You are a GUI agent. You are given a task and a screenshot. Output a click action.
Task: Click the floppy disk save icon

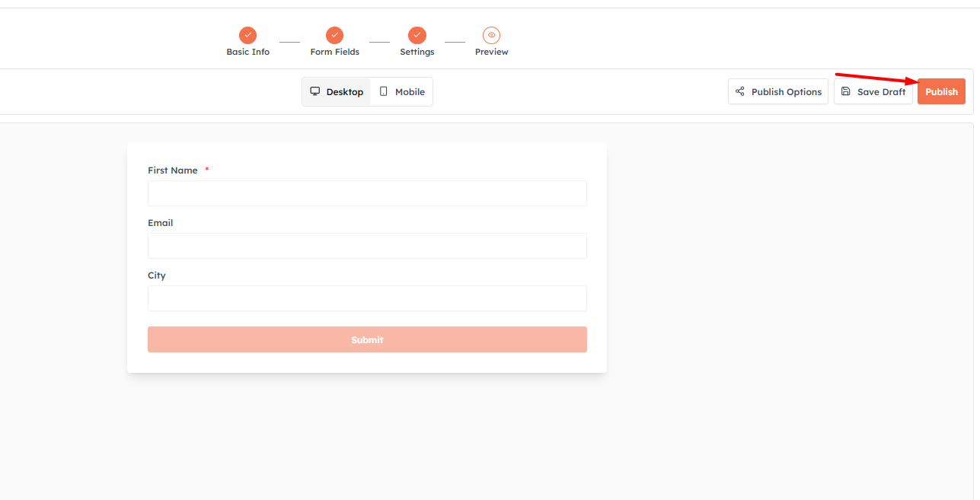[845, 91]
